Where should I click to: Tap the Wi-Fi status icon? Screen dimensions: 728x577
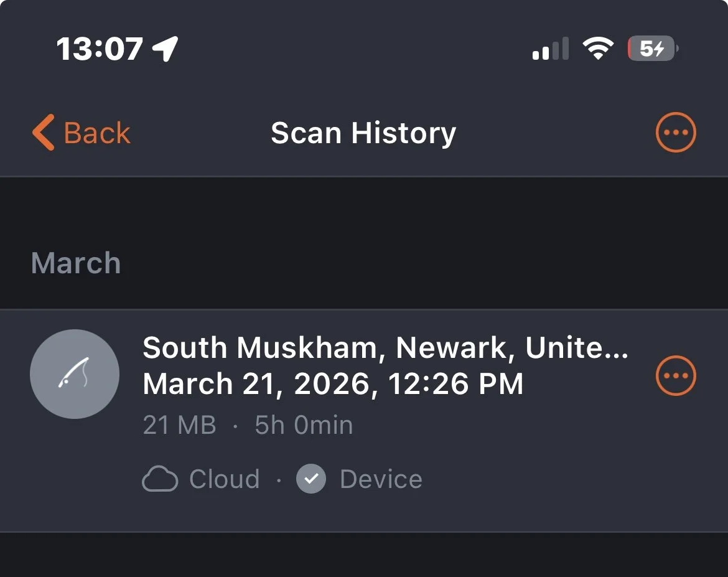coord(597,49)
